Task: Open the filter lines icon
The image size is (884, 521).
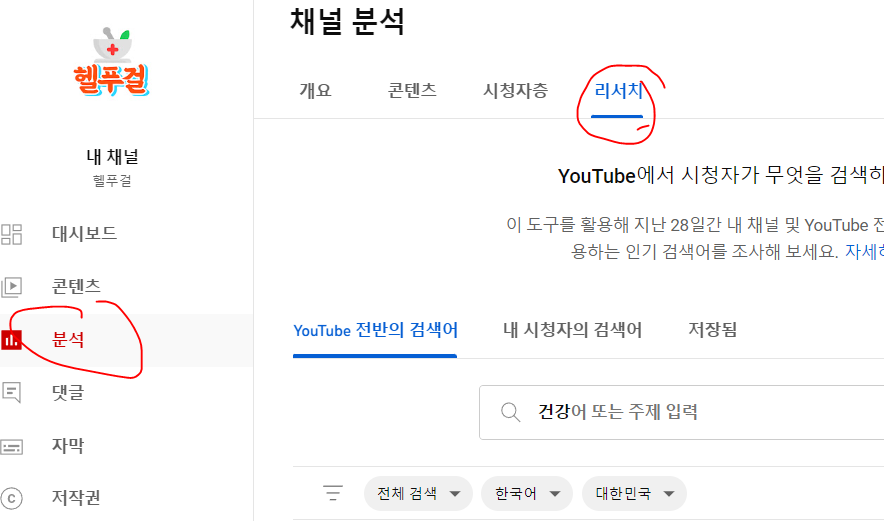Action: tap(333, 493)
